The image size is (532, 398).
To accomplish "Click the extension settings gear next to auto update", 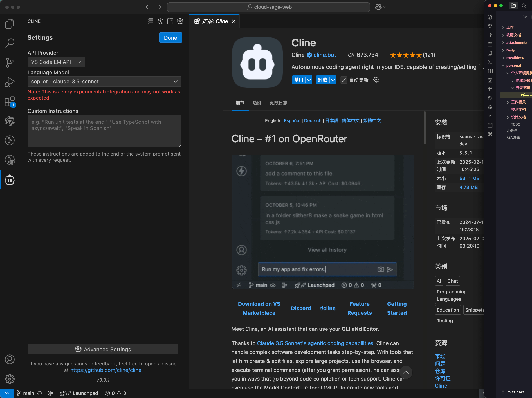I will point(376,80).
